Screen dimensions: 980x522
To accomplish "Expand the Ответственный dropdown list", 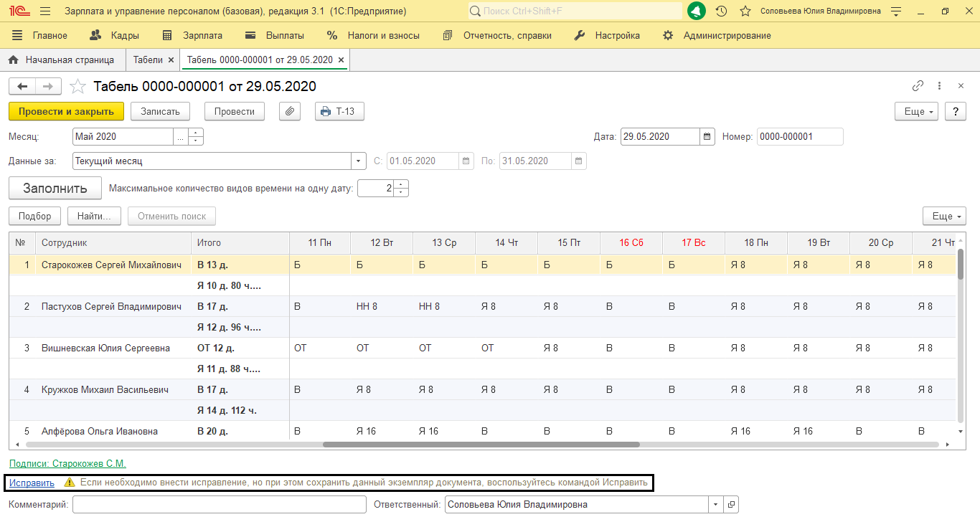I will coord(715,505).
